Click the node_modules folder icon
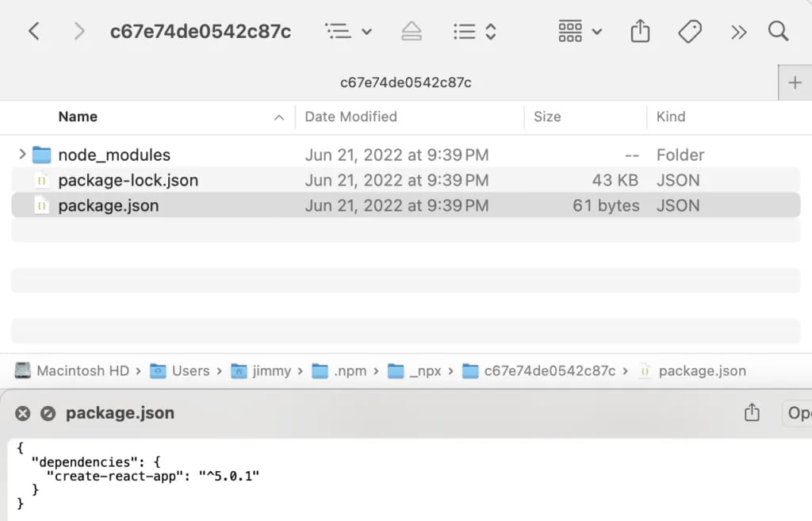 point(41,155)
